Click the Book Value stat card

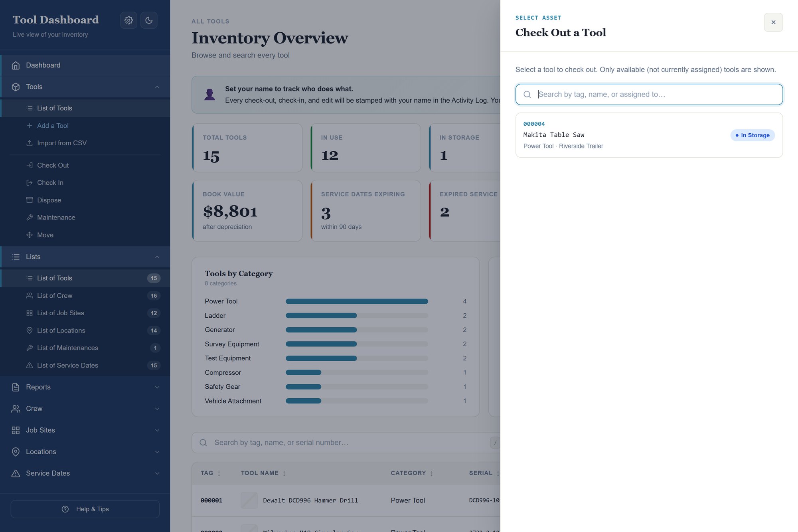(x=247, y=211)
